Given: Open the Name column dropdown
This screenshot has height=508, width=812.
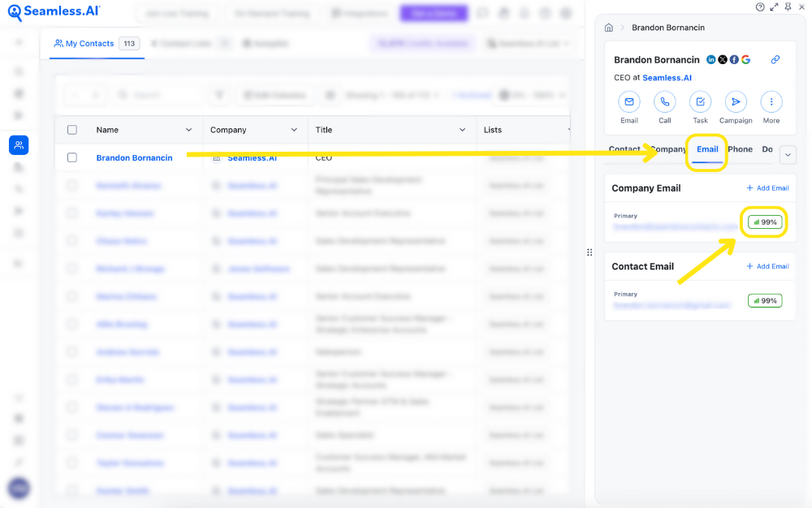Looking at the screenshot, I should point(188,130).
